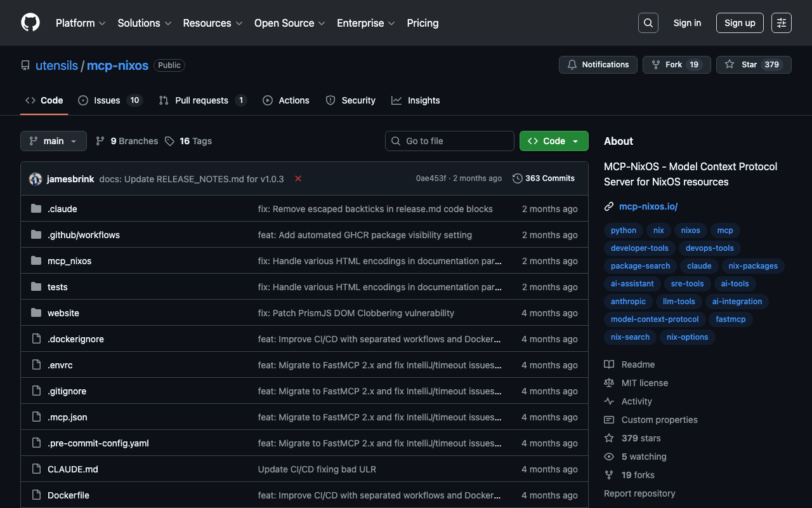Open the mcp-nixos.io website link
The image size is (812, 508).
648,206
